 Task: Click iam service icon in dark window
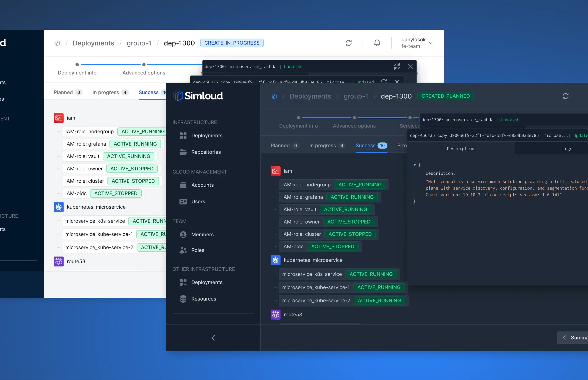275,171
